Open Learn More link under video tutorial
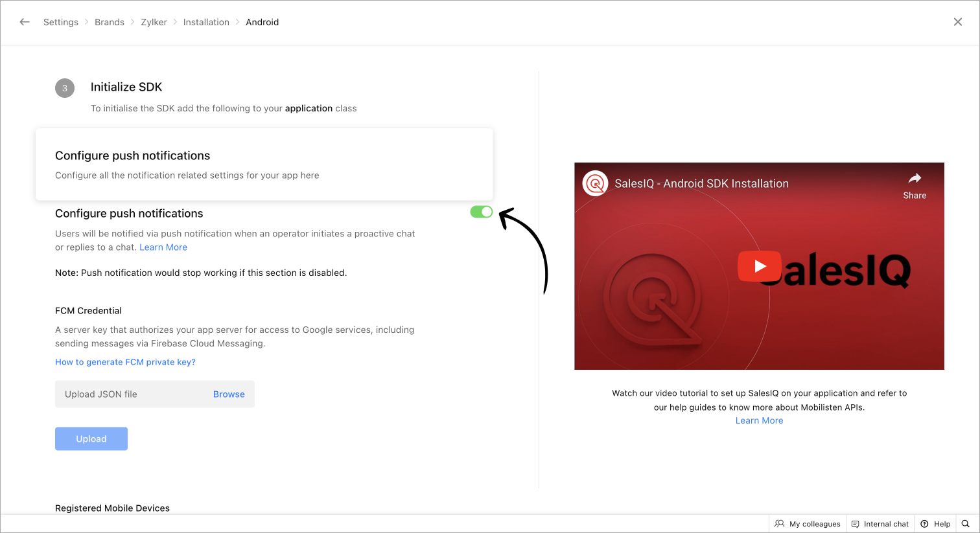 [759, 421]
